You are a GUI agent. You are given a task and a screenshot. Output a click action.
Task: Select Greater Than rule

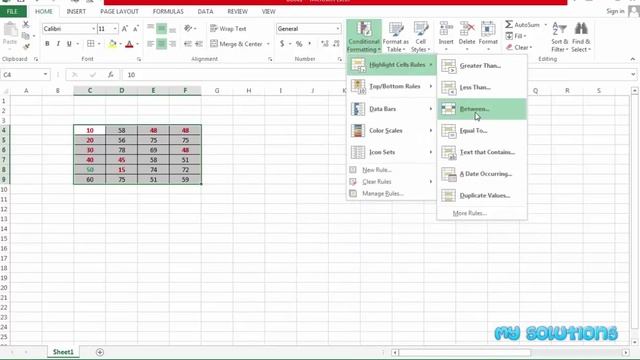(x=482, y=66)
